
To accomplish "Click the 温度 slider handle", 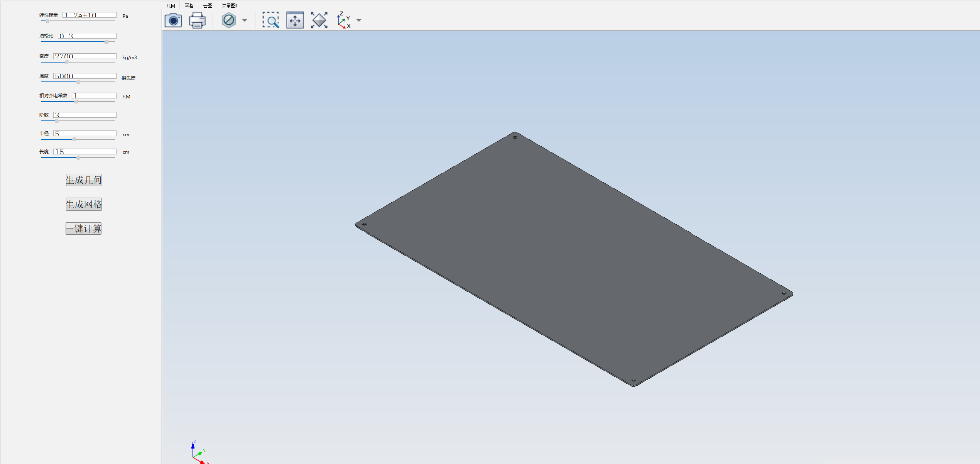I will pyautogui.click(x=78, y=82).
